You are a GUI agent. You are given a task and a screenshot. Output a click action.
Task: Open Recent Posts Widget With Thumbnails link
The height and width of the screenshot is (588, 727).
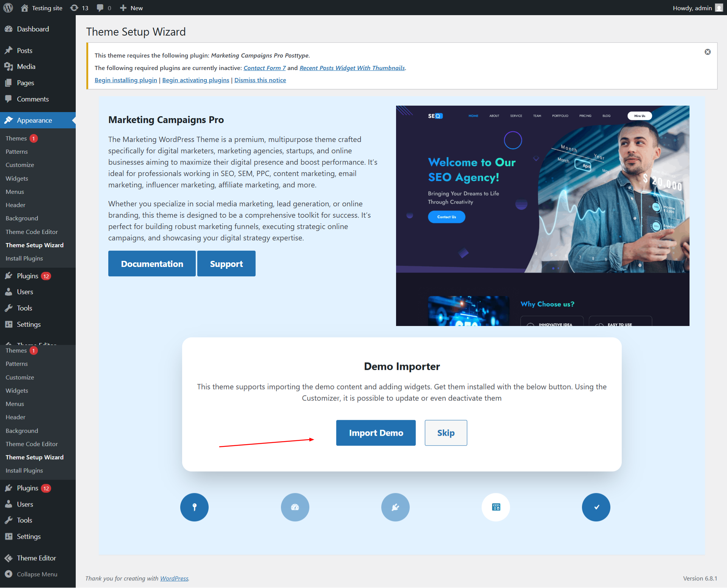pyautogui.click(x=352, y=68)
